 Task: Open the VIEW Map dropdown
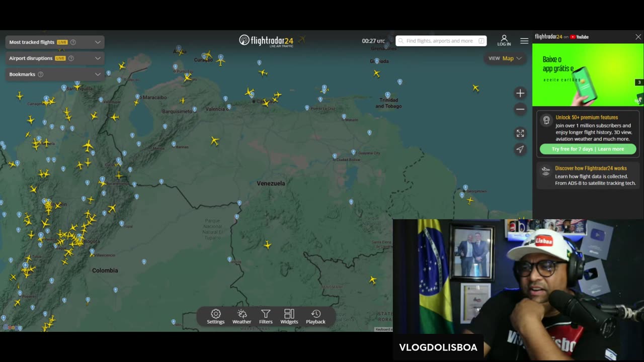pyautogui.click(x=505, y=58)
